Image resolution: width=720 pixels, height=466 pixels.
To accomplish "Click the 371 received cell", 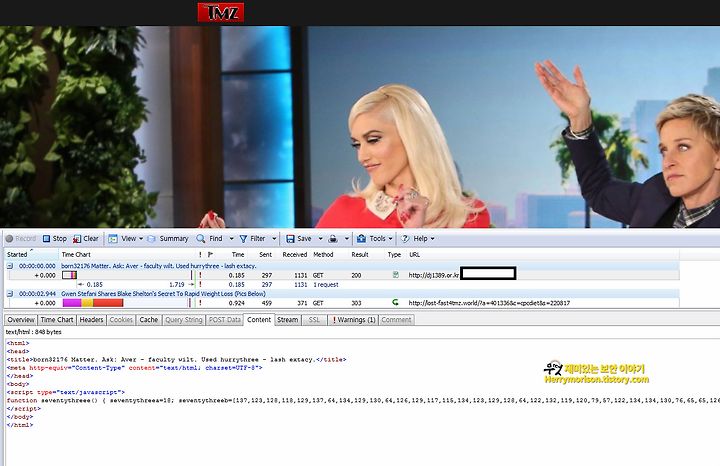I will (x=302, y=303).
